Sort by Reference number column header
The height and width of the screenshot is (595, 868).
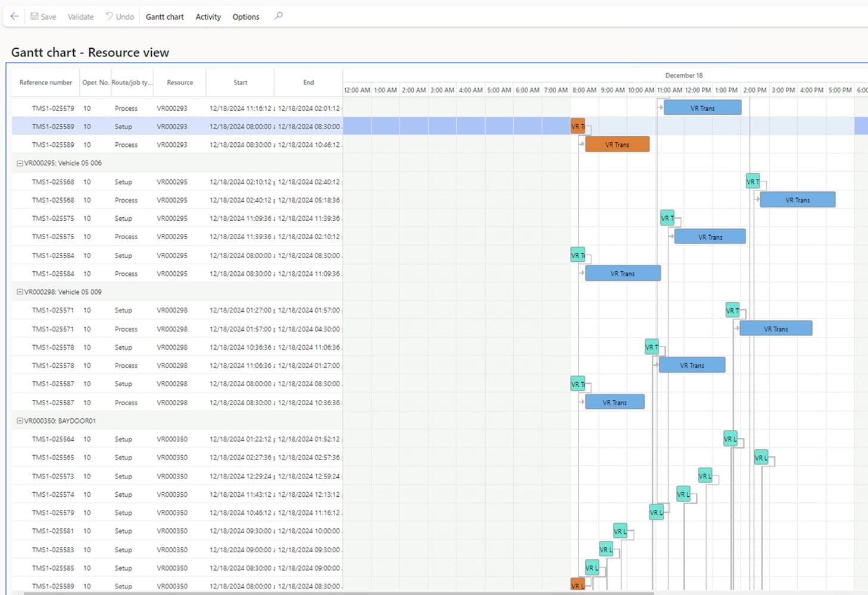[x=45, y=83]
